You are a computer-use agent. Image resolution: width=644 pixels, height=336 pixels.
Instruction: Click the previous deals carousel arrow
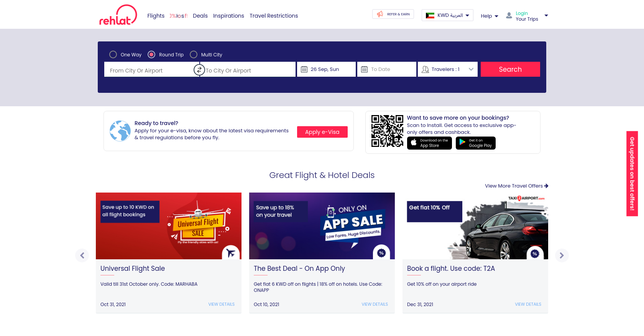82,255
